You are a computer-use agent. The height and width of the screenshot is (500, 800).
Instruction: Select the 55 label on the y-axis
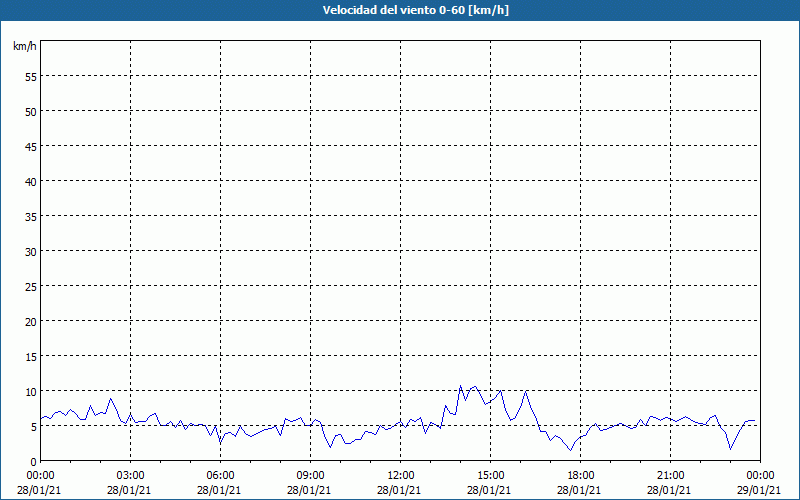[31, 77]
